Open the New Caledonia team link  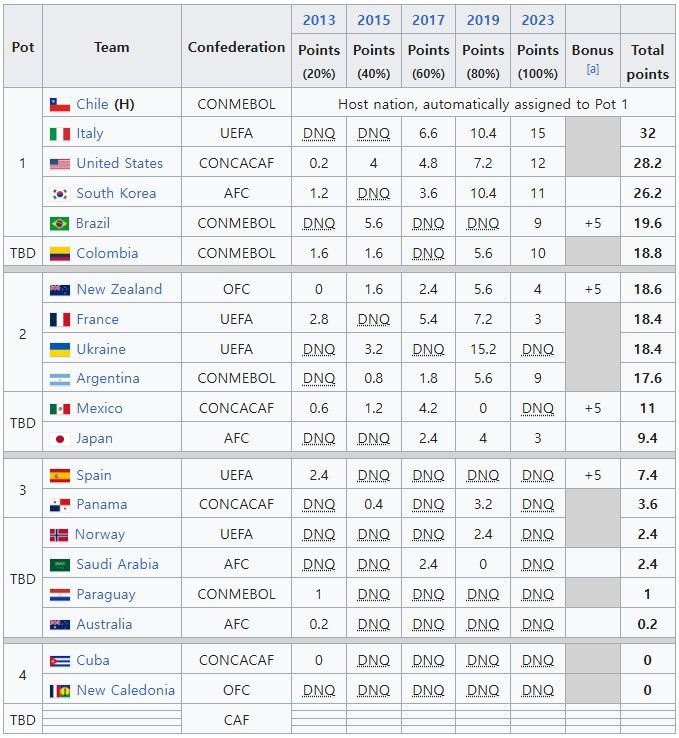[x=125, y=690]
